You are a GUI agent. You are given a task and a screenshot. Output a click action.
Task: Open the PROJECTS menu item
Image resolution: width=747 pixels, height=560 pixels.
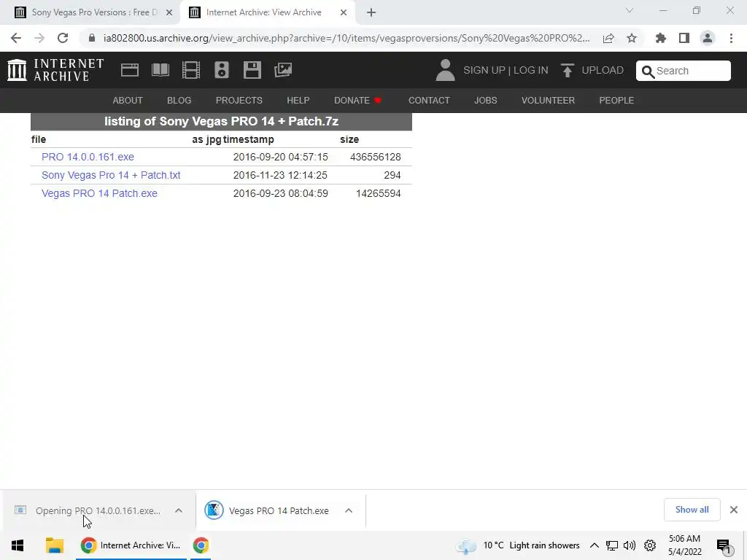tap(239, 101)
